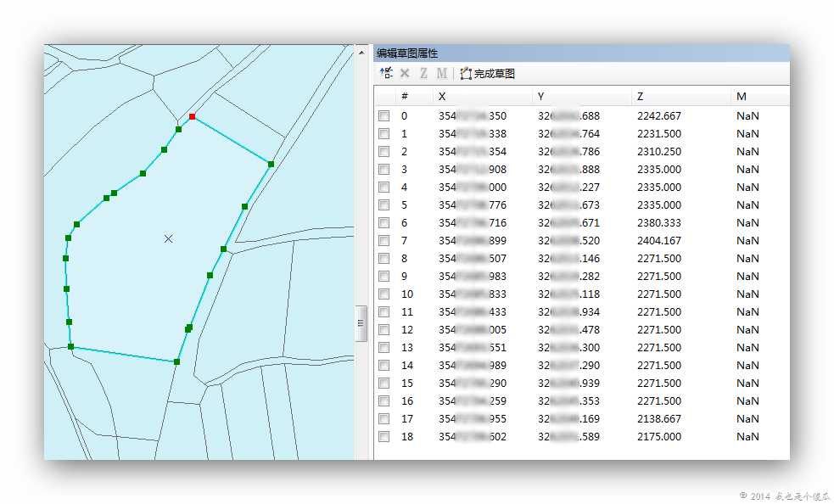Viewport: 834px width, 504px height.
Task: Select the green vertex at polygon's right corner
Action: tap(271, 165)
